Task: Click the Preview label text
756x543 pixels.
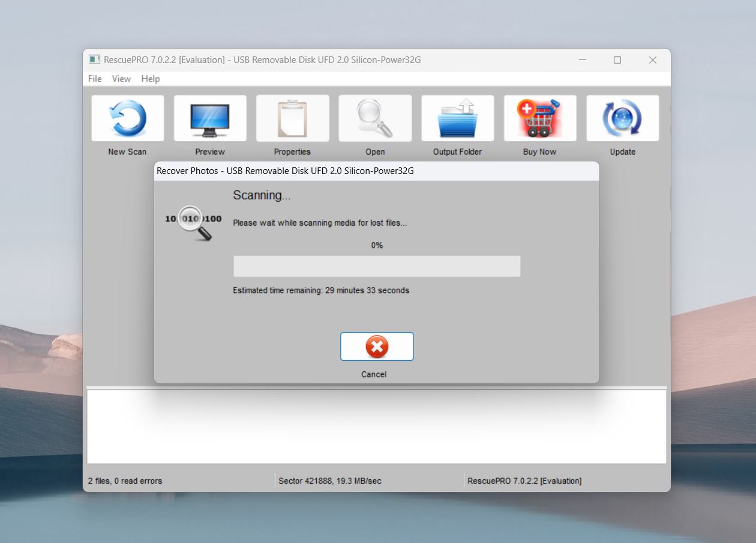Action: (210, 152)
